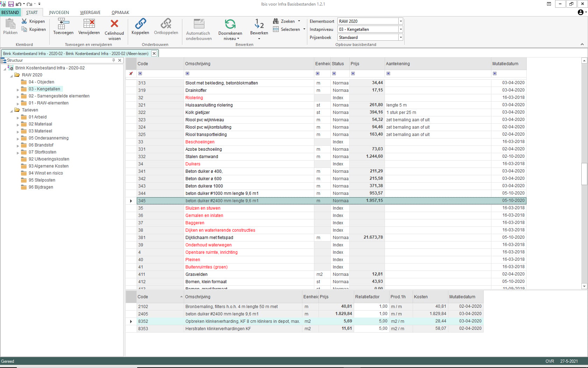
Task: Sort by the Mutatiedatum header in top grid
Action: 509,64
